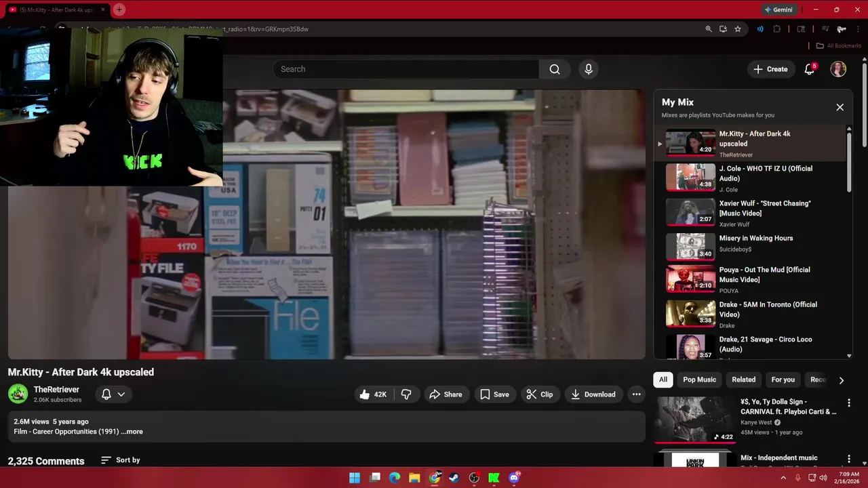This screenshot has height=488, width=868.
Task: Select the All filter chip
Action: 663,380
